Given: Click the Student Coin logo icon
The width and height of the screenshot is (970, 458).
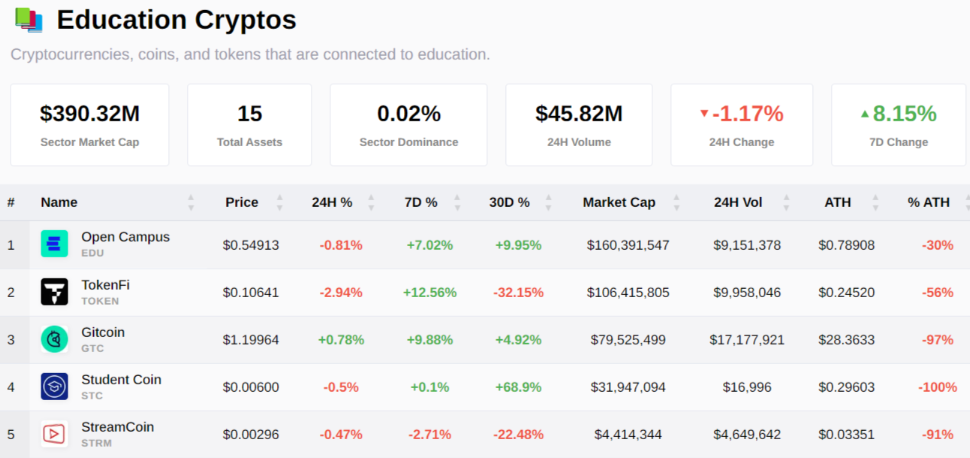Looking at the screenshot, I should pos(54,386).
